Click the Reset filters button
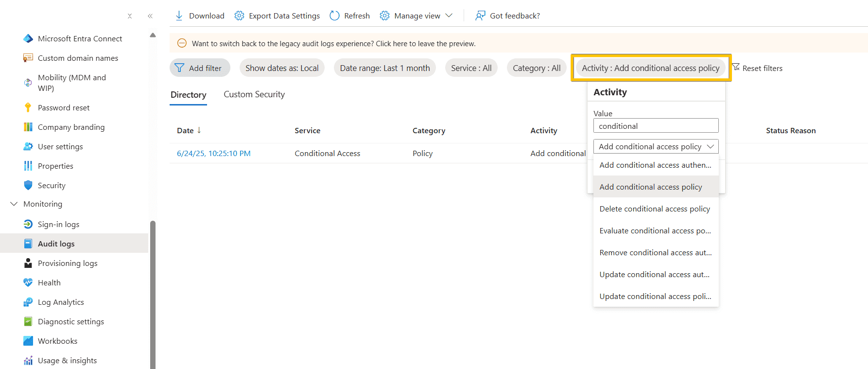 (x=757, y=68)
